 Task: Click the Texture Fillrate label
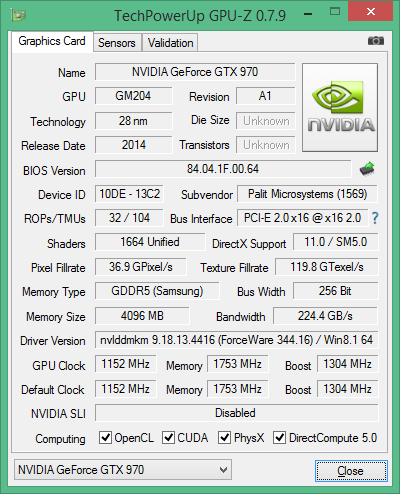(x=234, y=268)
